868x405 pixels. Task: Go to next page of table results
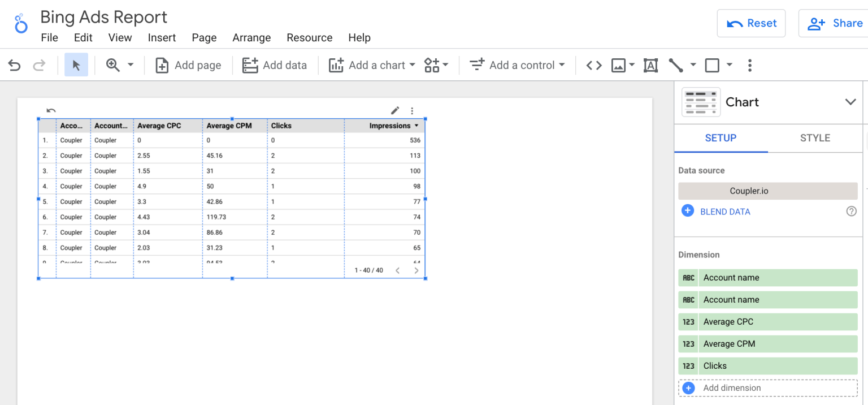tap(416, 270)
